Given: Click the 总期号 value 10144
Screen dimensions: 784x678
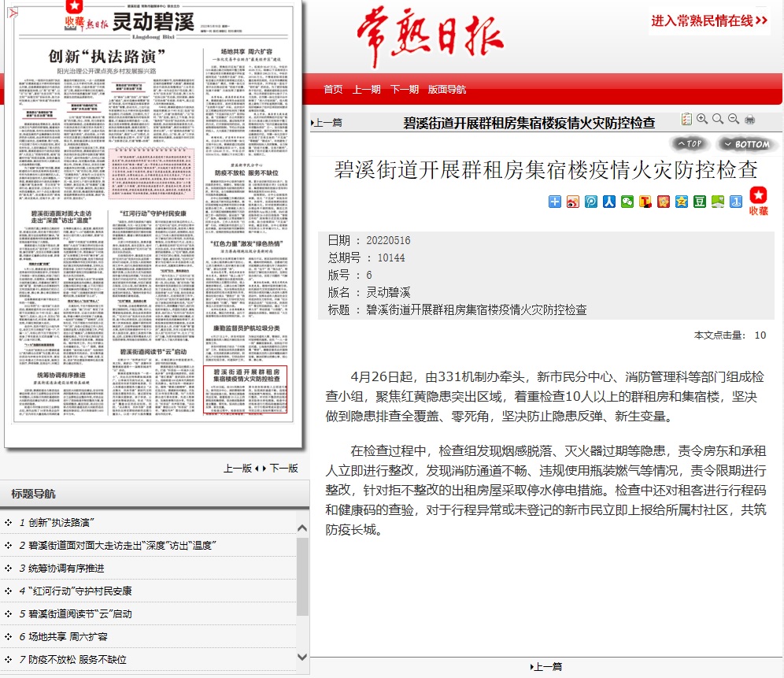Looking at the screenshot, I should click(391, 257).
